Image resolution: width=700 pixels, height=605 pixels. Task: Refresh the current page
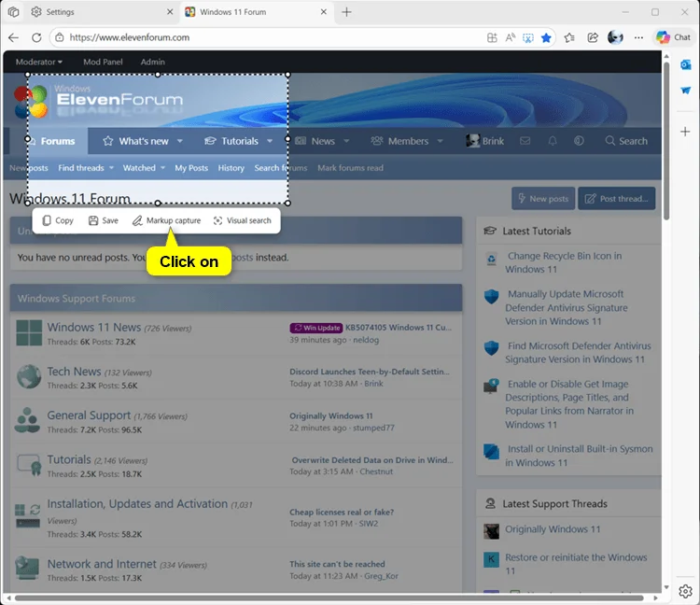click(36, 37)
